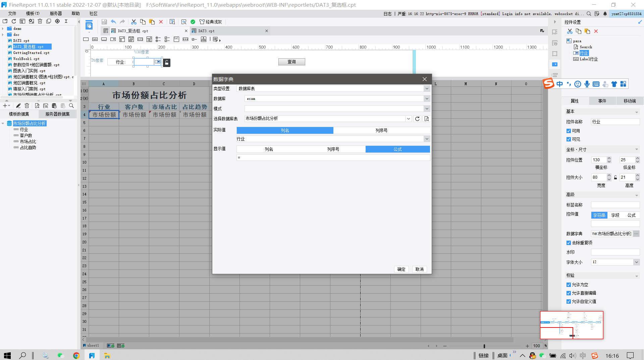Switch to the 事件 tab
Image resolution: width=644 pixels, height=360 pixels.
click(x=602, y=101)
